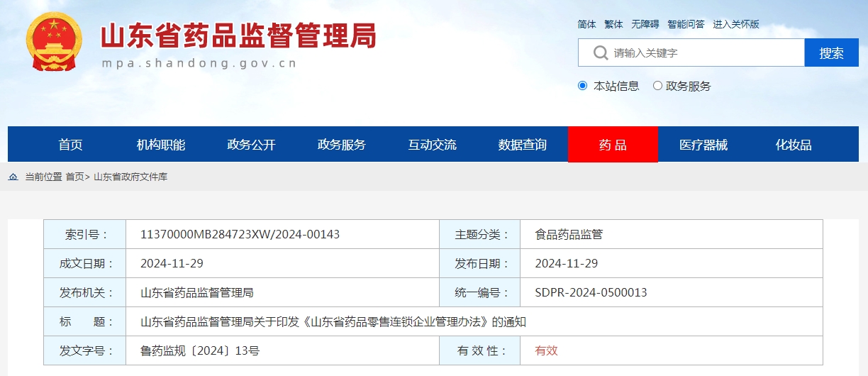The width and height of the screenshot is (868, 376).
Task: Click the 山东省药品监督管理局 site title
Action: [238, 35]
